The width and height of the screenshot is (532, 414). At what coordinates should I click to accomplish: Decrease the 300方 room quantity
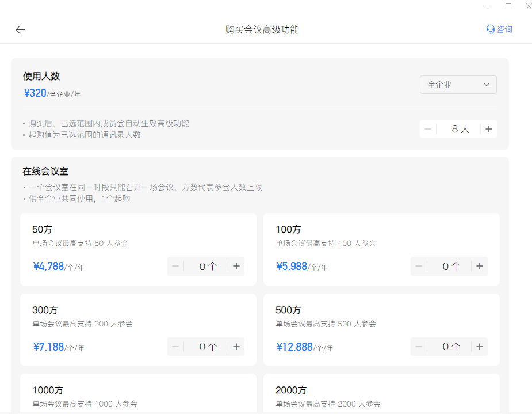(x=175, y=347)
